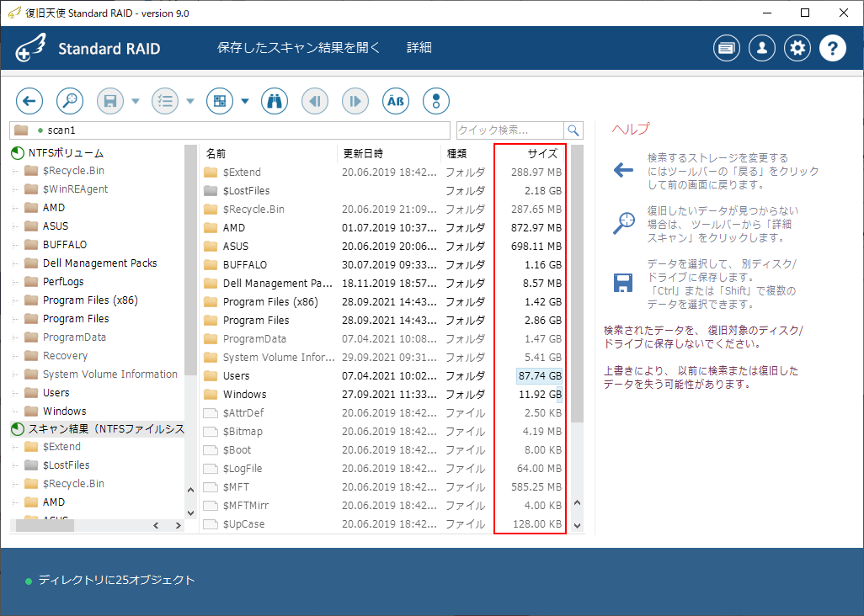This screenshot has width=864, height=616.
Task: Go to next find result
Action: 355,101
